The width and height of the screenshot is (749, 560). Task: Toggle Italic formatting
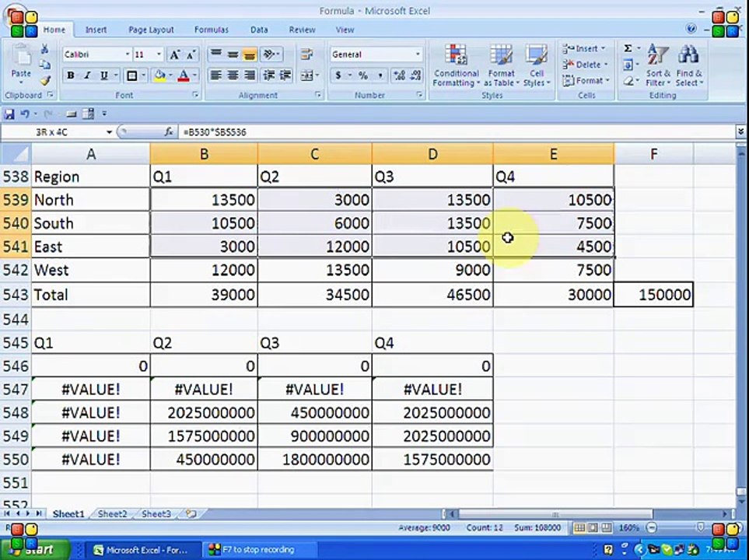click(x=87, y=75)
